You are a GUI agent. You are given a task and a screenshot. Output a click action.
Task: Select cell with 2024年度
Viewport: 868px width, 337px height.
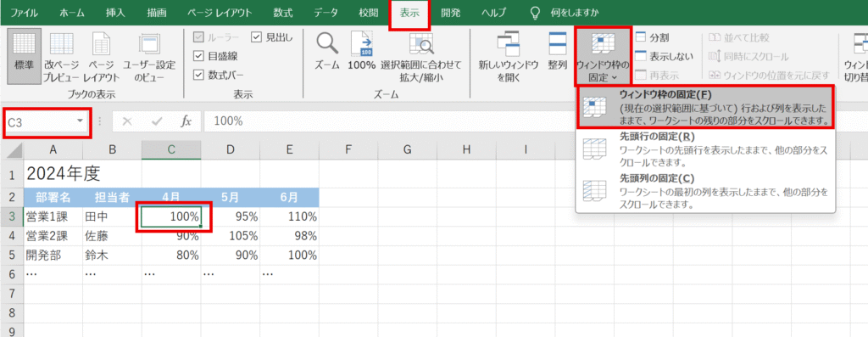click(x=53, y=174)
